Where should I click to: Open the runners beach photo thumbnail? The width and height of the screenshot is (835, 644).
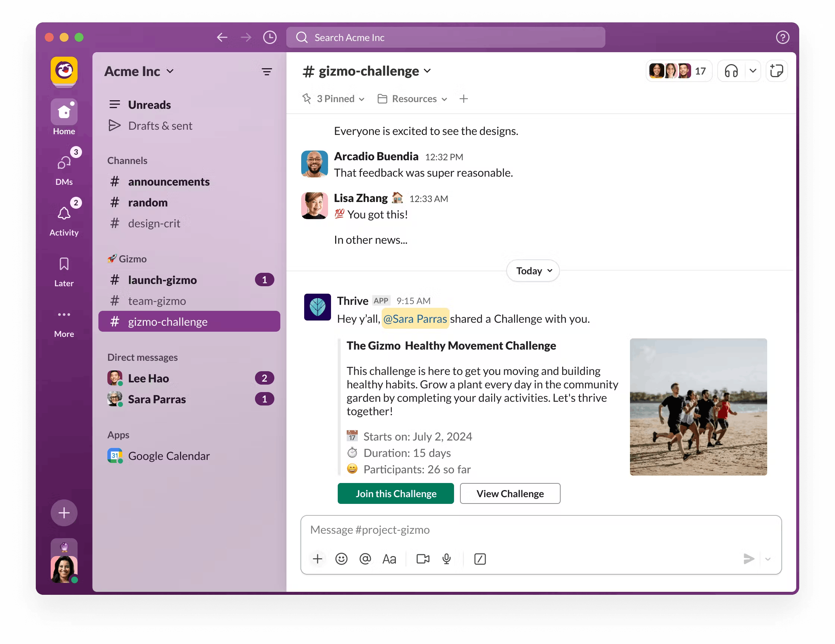coord(698,407)
